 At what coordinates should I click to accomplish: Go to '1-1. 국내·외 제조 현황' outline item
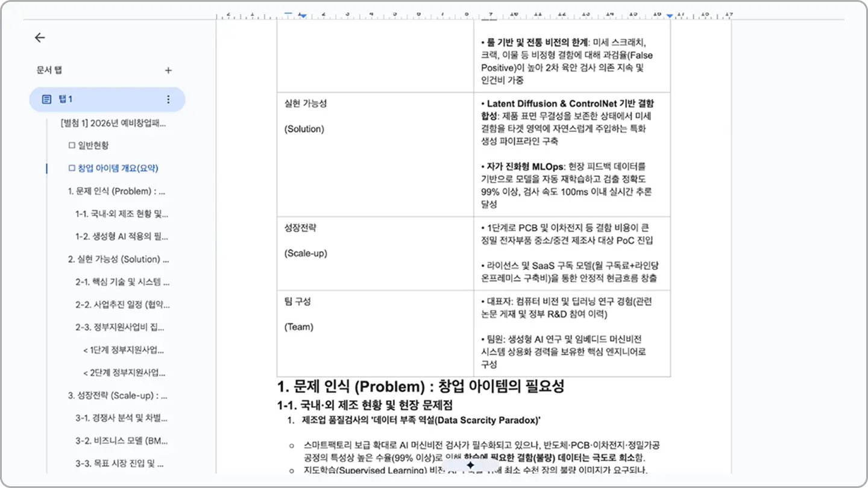122,214
